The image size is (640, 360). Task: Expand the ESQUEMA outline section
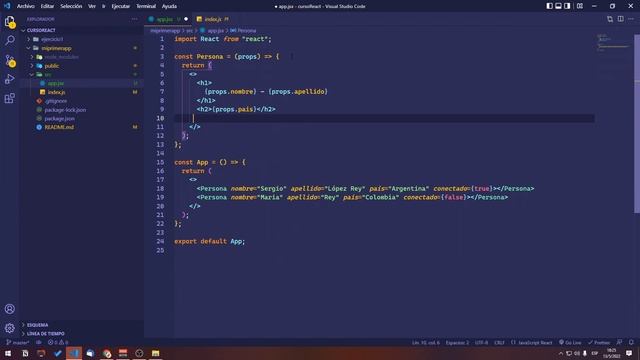click(82, 325)
